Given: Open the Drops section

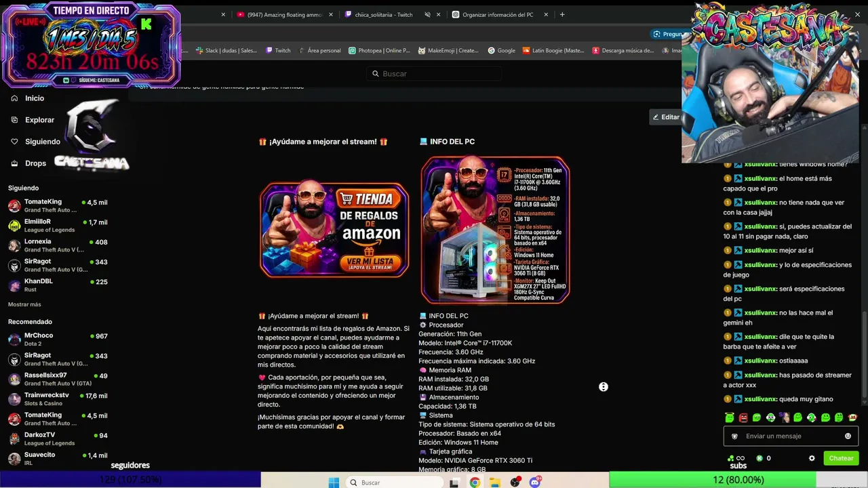Looking at the screenshot, I should coord(28,163).
